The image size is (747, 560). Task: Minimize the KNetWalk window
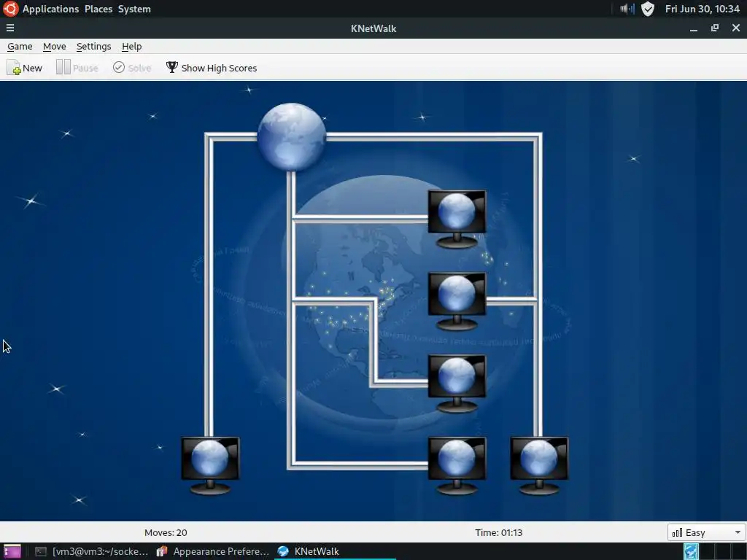694,28
